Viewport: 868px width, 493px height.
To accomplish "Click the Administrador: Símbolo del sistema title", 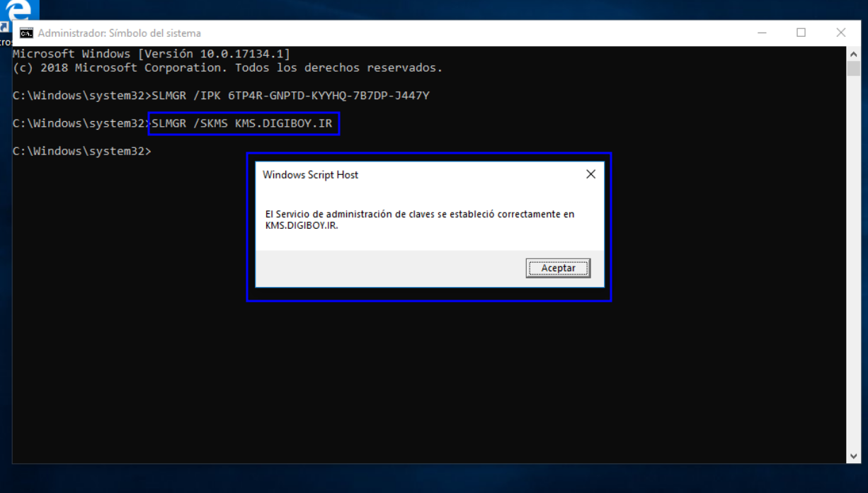I will [x=119, y=33].
